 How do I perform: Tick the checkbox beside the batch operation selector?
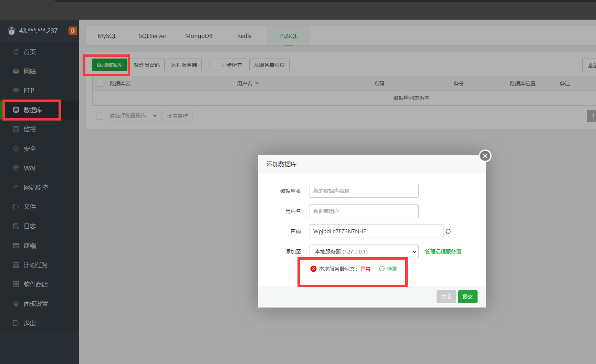tap(100, 116)
